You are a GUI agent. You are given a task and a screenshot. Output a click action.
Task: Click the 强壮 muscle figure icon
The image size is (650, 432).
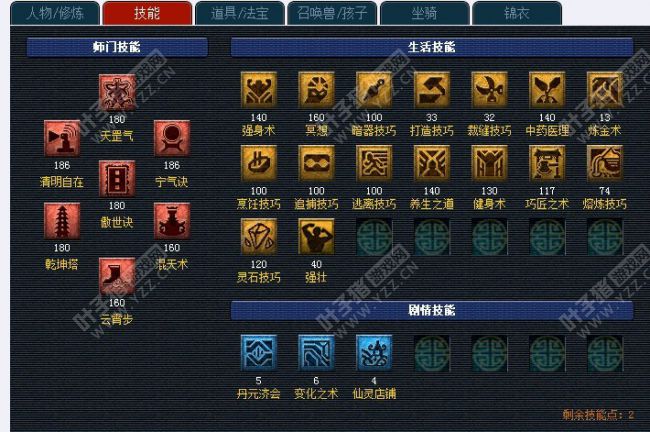pyautogui.click(x=316, y=237)
